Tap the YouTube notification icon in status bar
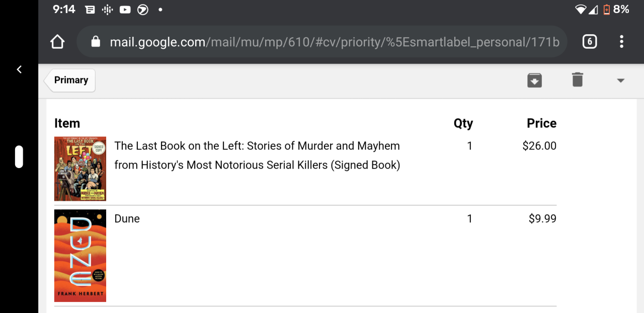 pos(125,10)
